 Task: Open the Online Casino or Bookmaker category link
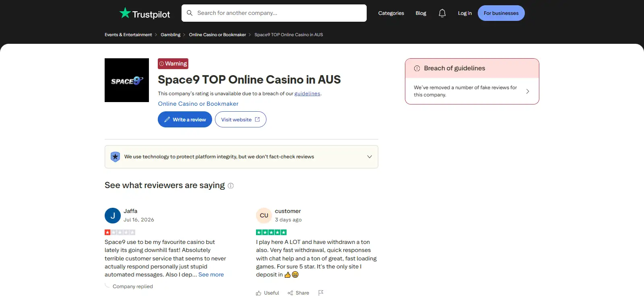(198, 104)
